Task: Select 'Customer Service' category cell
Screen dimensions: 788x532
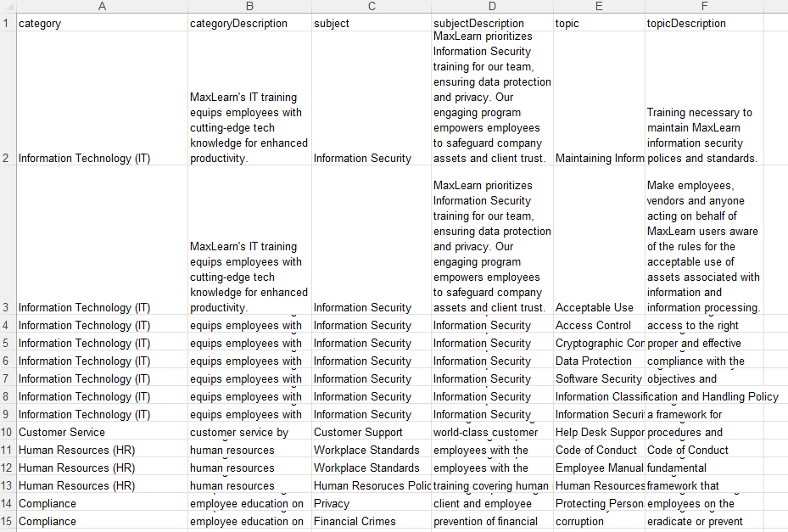Action: coord(102,432)
